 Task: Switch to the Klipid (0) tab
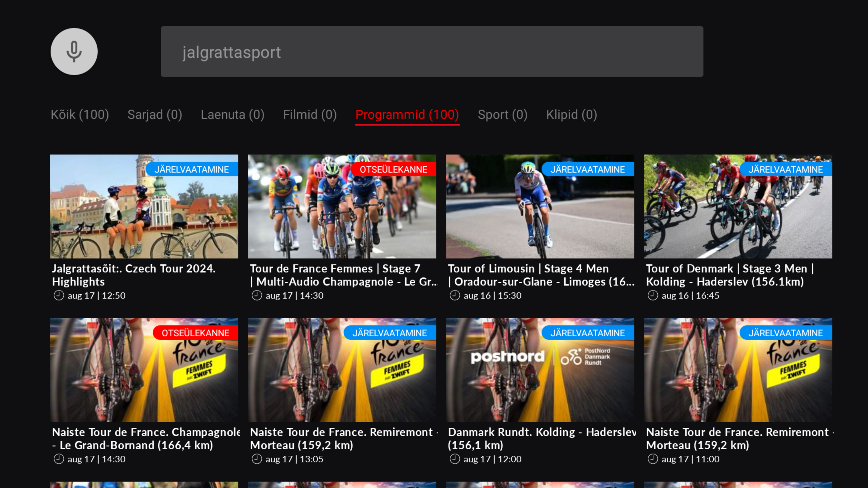click(x=571, y=115)
